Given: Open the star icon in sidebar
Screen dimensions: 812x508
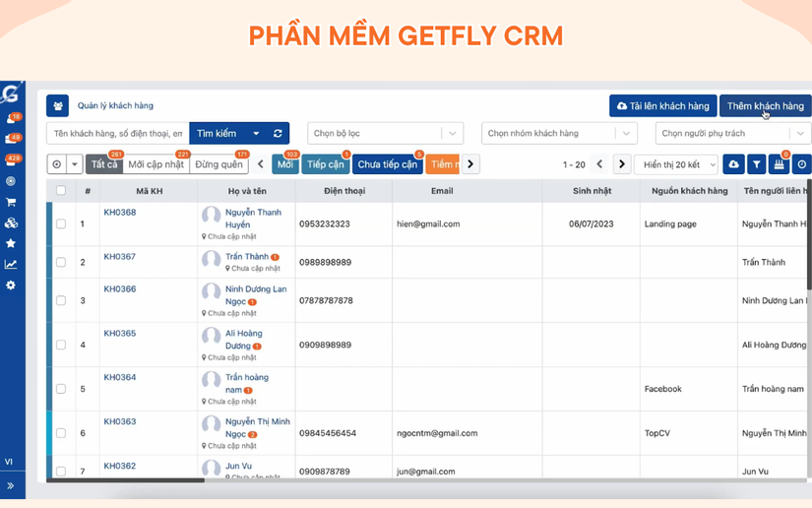Looking at the screenshot, I should coord(11,243).
